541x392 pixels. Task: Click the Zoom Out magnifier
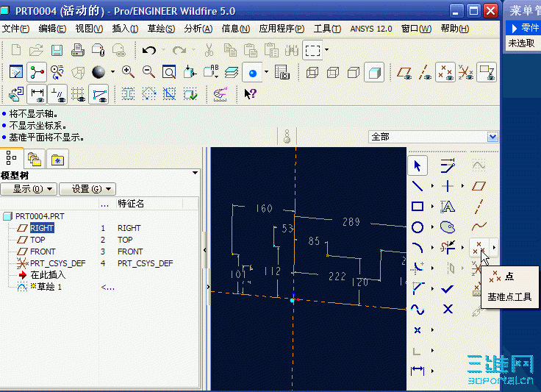[x=148, y=72]
